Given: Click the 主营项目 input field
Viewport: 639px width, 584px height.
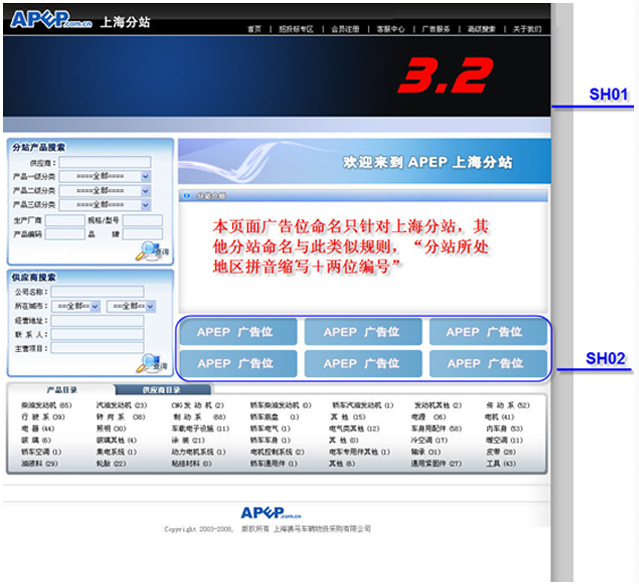Looking at the screenshot, I should tap(97, 348).
